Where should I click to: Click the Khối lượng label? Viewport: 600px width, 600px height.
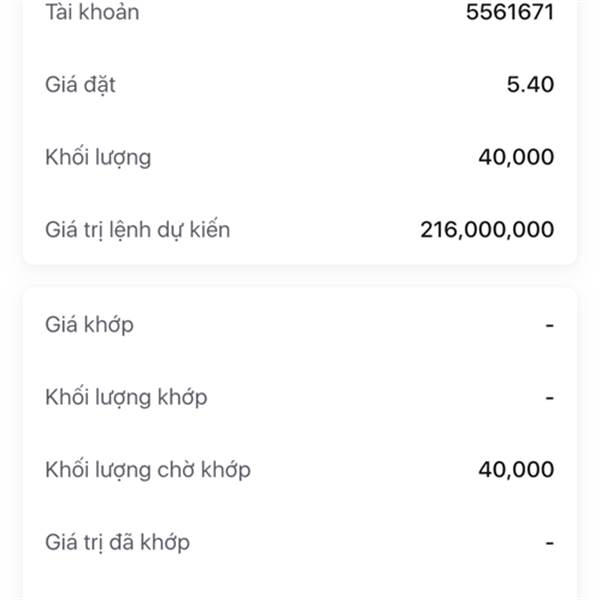(x=98, y=157)
